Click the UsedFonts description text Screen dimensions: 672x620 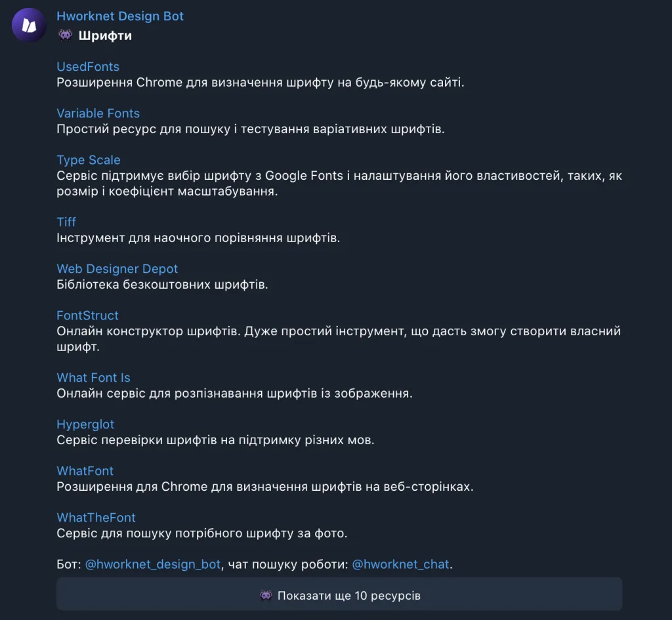pyautogui.click(x=261, y=82)
